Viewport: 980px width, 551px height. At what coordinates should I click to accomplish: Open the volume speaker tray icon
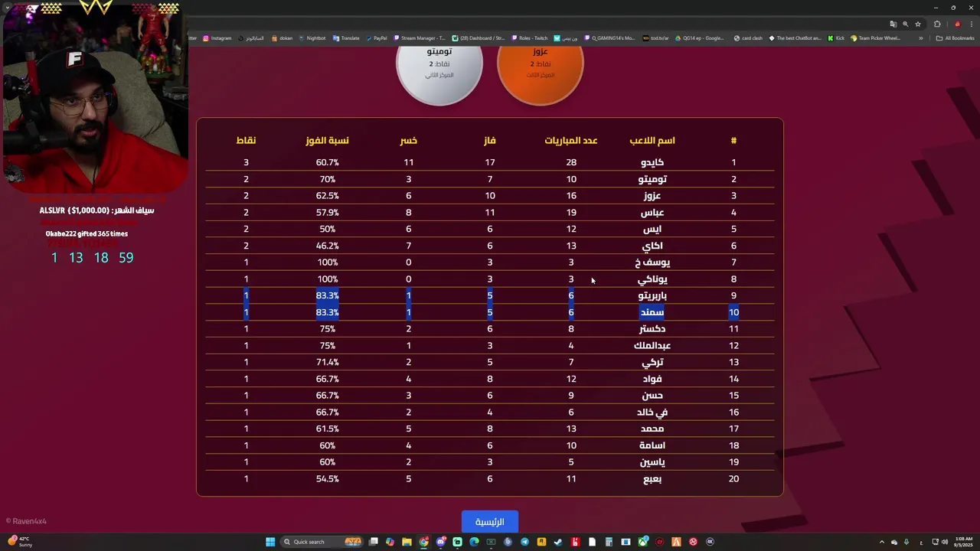pos(945,542)
